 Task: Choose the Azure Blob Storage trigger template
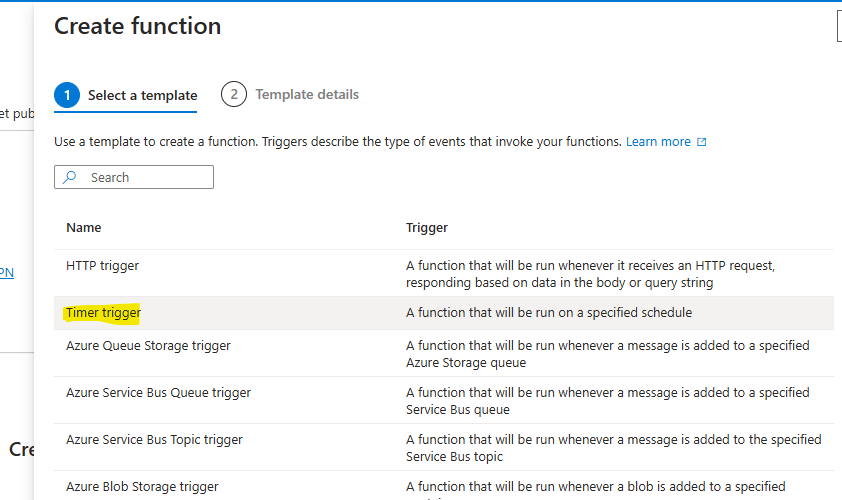coord(142,487)
